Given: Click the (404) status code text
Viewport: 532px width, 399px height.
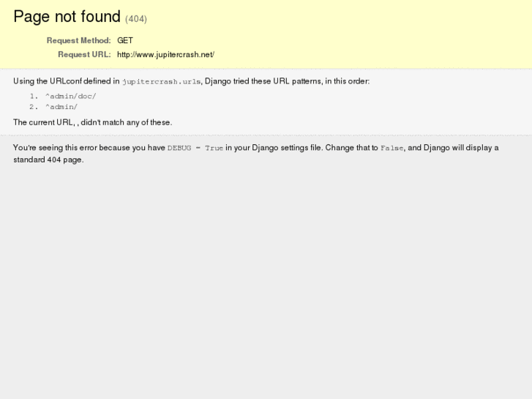Looking at the screenshot, I should click(x=136, y=19).
